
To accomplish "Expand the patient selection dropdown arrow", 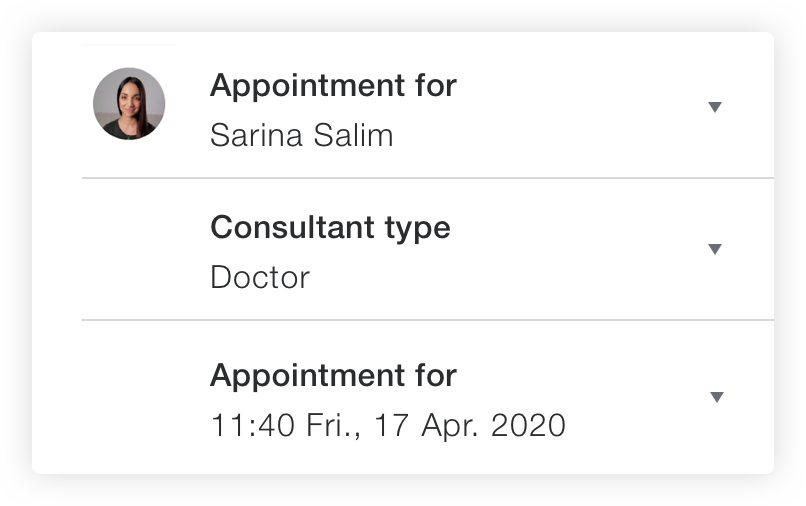I will pos(715,107).
